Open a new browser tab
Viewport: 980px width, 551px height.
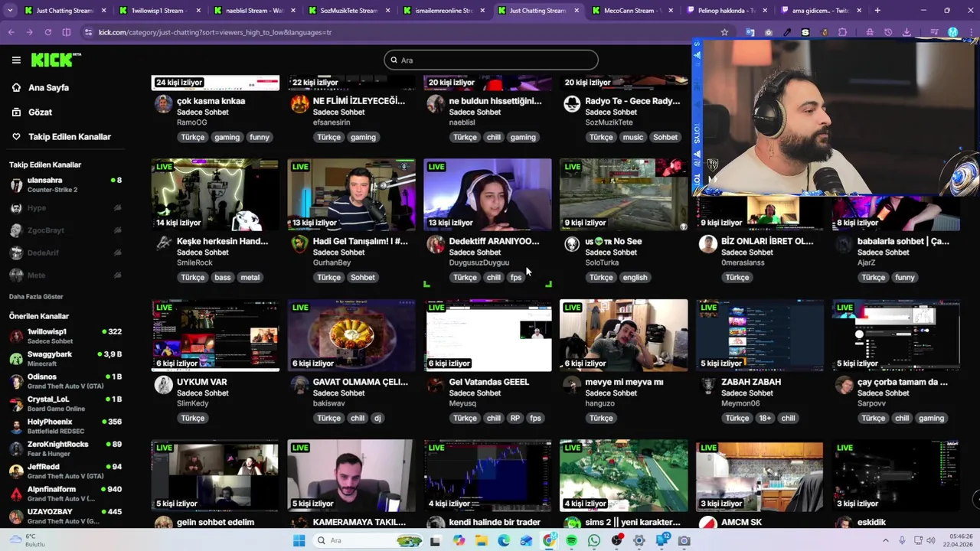point(877,11)
